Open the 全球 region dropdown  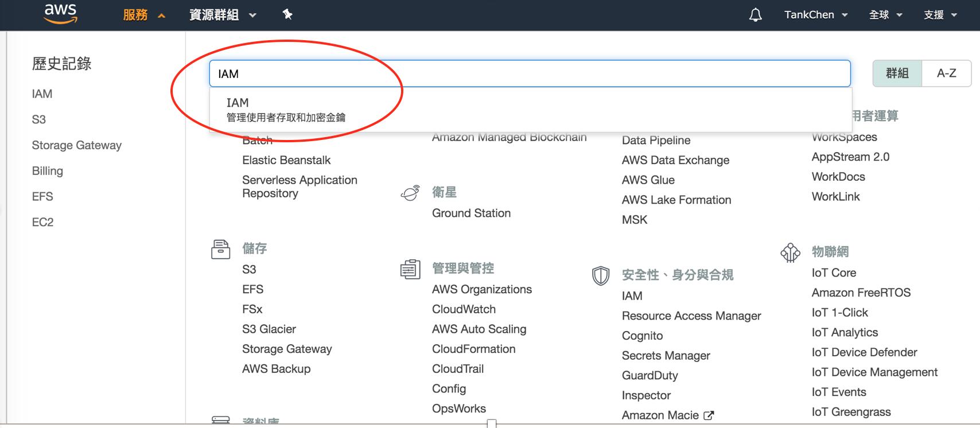885,15
